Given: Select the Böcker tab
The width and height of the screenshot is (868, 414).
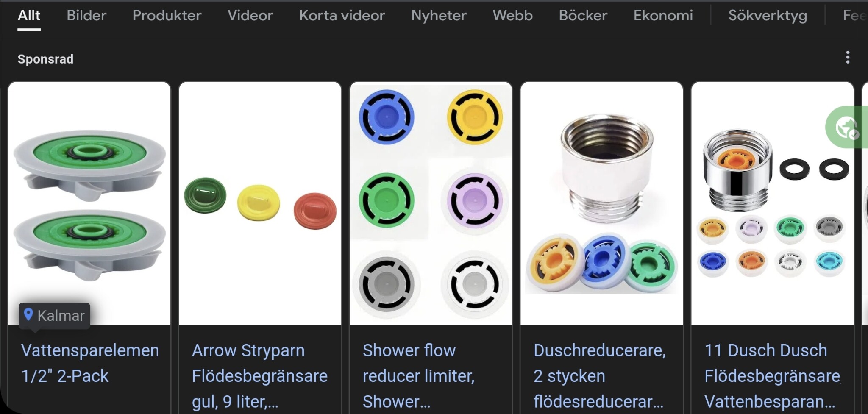Looking at the screenshot, I should tap(583, 15).
